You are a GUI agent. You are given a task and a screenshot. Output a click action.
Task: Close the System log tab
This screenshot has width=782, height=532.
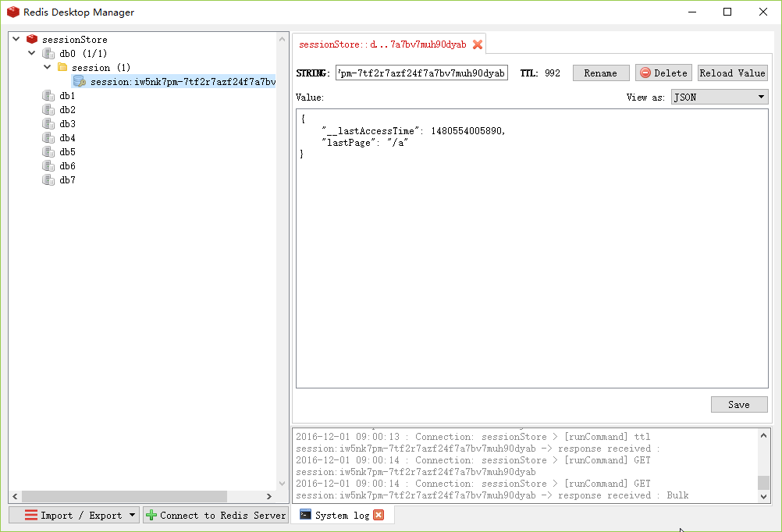tap(379, 515)
